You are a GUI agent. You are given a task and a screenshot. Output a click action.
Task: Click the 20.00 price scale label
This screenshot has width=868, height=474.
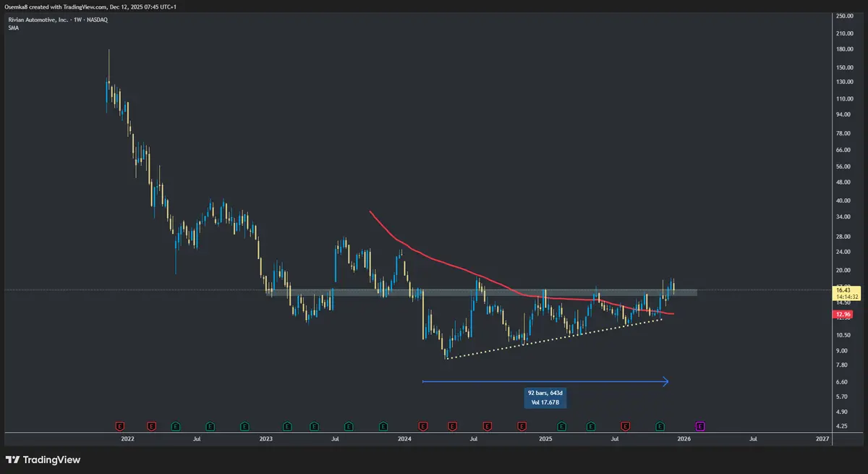[843, 271]
